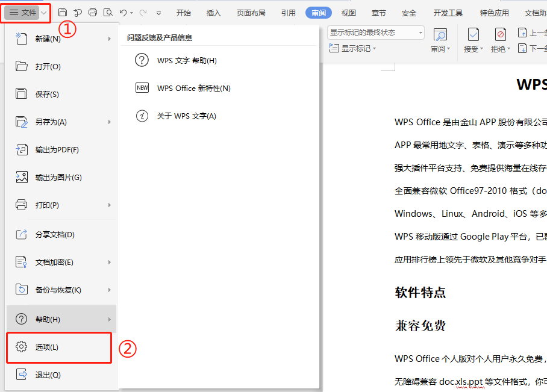
Task: Open the 特色应用 tab
Action: pos(495,13)
